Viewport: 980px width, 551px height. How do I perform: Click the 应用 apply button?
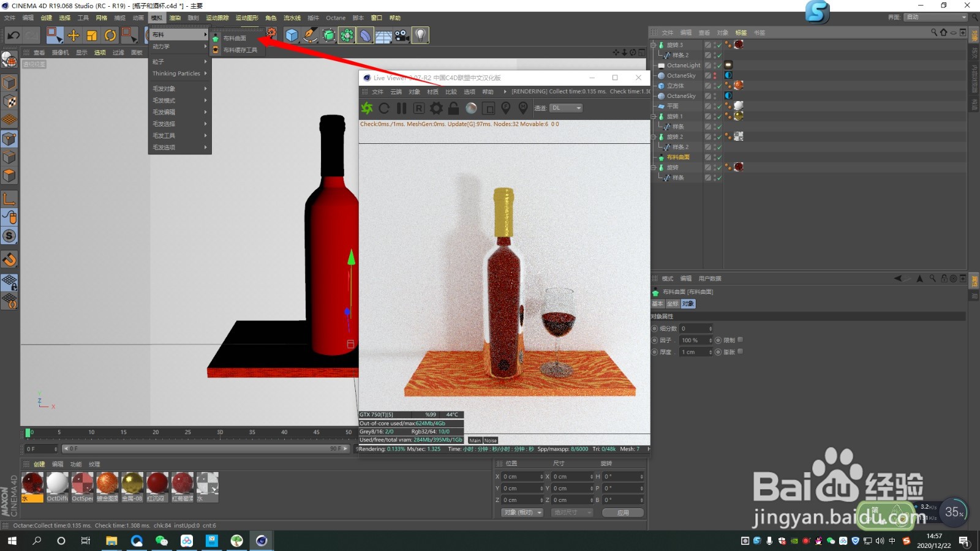(x=623, y=512)
